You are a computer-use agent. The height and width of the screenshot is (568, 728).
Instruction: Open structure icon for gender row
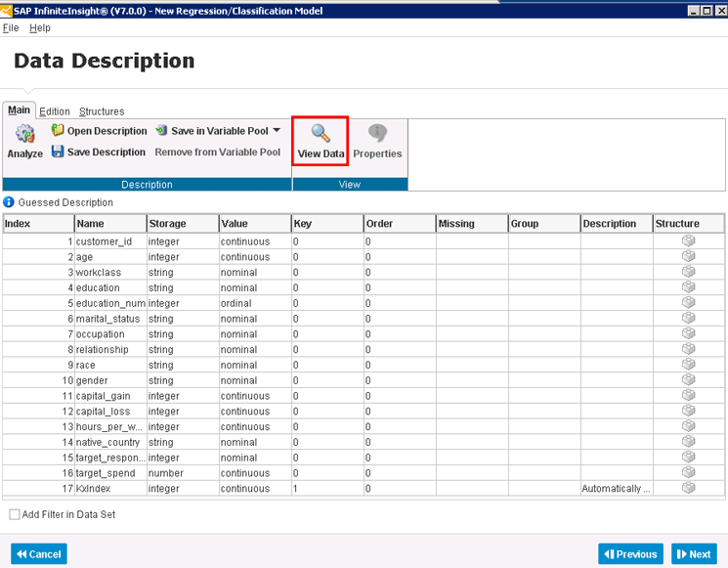[x=688, y=379]
